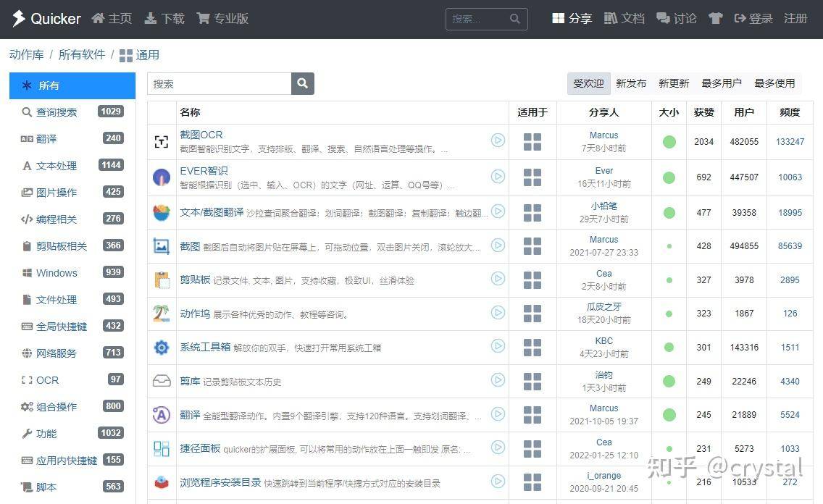Click the 系统工具箱 gear icon
Image resolution: width=823 pixels, height=504 pixels.
[x=162, y=347]
